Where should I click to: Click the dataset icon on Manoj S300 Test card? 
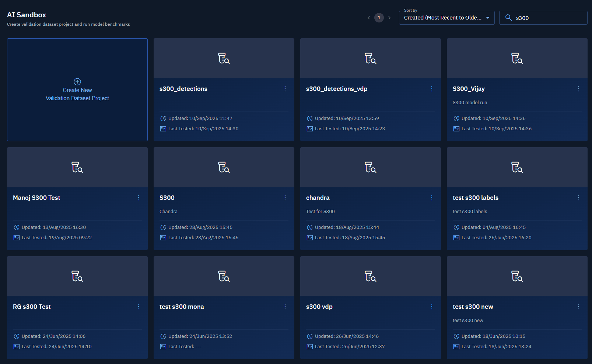77,167
